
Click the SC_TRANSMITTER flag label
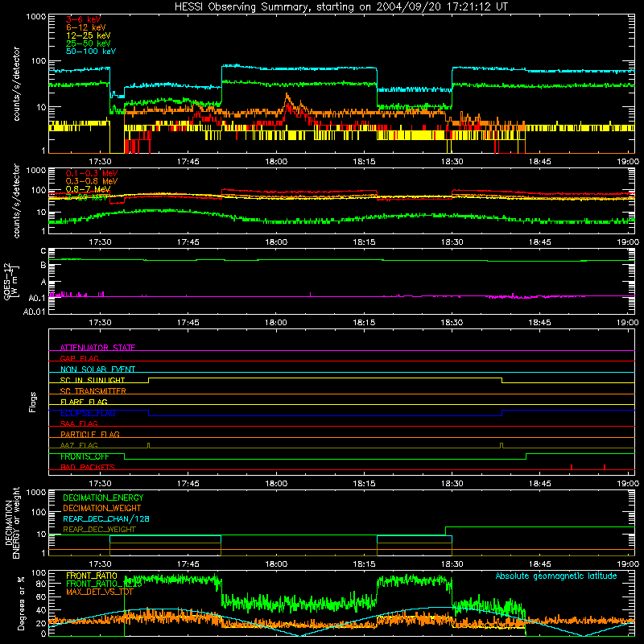coord(93,391)
